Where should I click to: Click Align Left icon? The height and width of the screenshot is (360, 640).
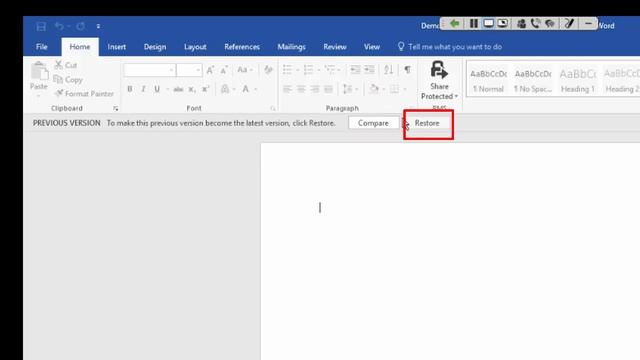[287, 89]
